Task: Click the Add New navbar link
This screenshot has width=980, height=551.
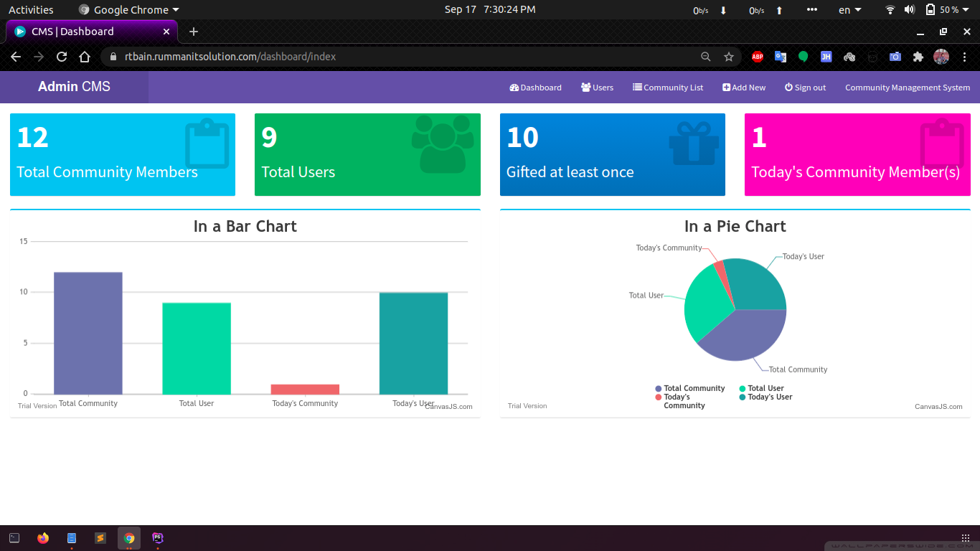Action: point(744,88)
